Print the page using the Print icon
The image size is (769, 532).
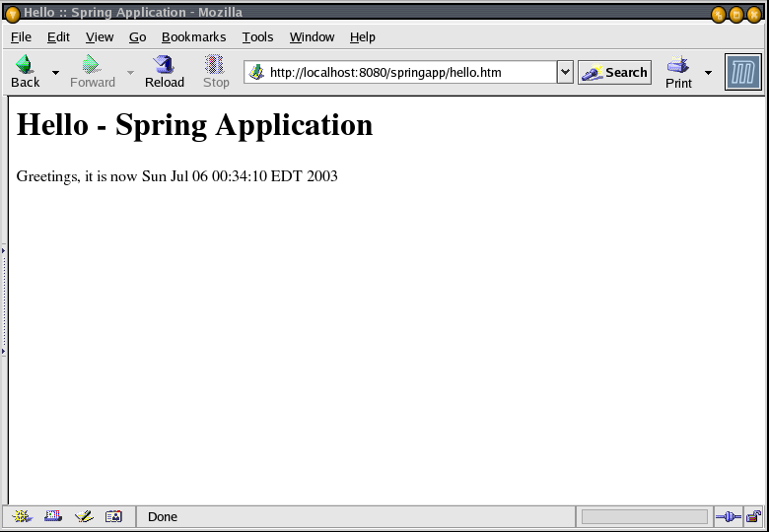678,64
